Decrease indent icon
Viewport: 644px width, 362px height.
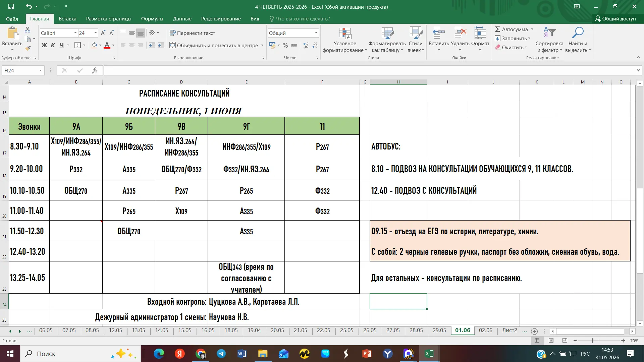point(152,45)
